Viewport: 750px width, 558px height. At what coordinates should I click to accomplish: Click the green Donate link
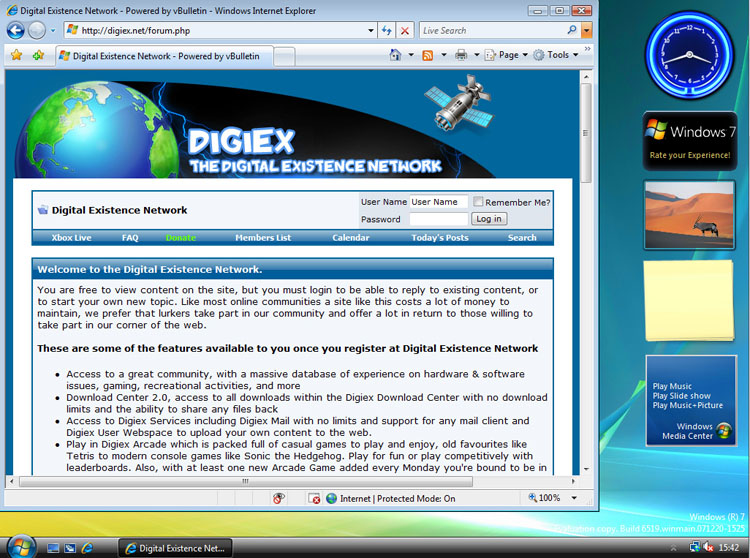(181, 238)
